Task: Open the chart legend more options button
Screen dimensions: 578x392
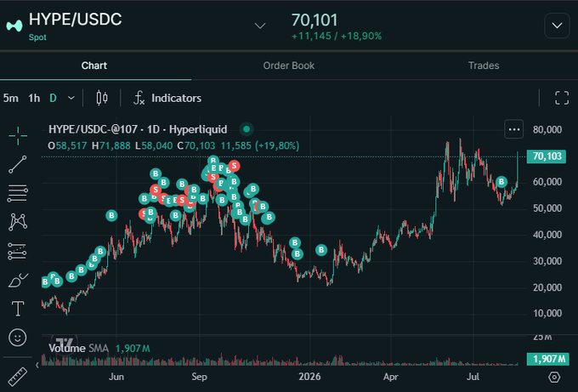Action: coord(514,129)
